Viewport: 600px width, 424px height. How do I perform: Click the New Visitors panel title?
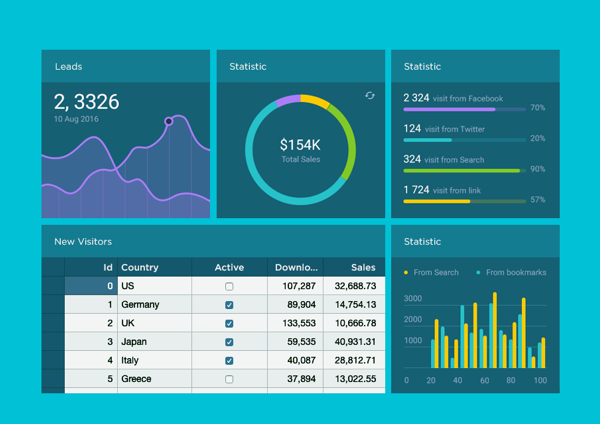click(83, 241)
